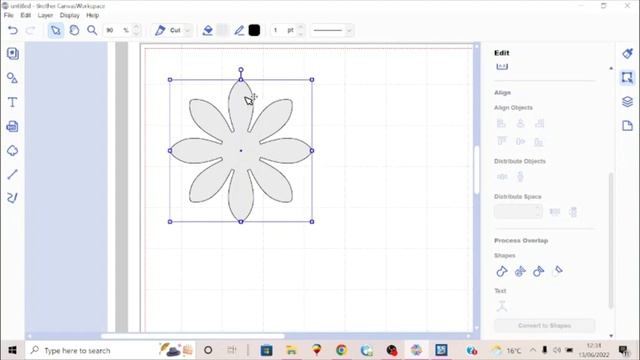
Task: Click the Weld shapes icon under Process Overlap
Action: pyautogui.click(x=502, y=271)
